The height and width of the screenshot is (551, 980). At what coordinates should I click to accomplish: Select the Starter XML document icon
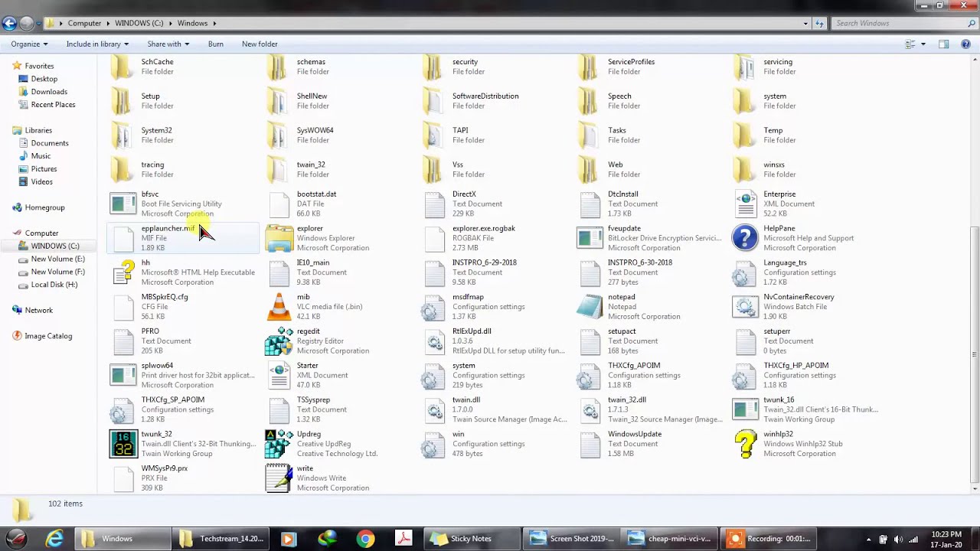(279, 376)
